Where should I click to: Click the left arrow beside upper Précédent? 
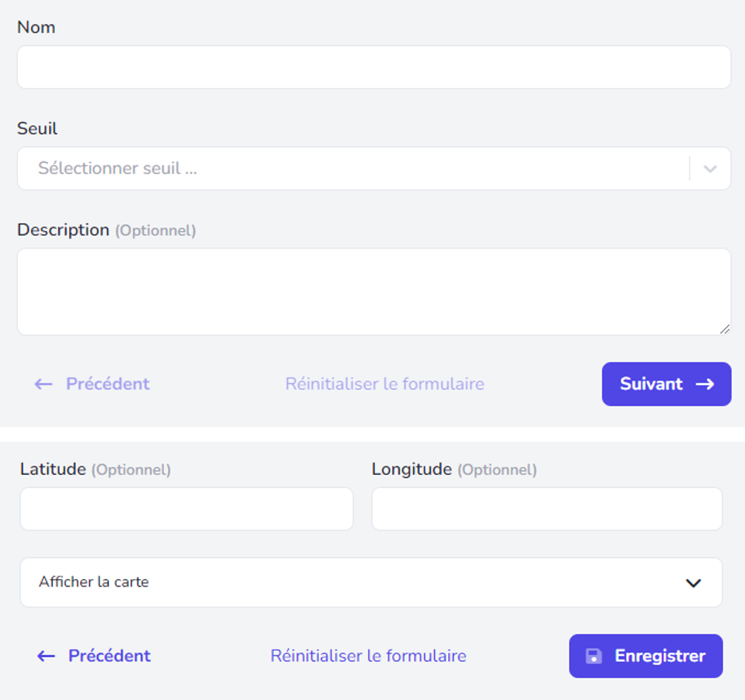[x=44, y=384]
